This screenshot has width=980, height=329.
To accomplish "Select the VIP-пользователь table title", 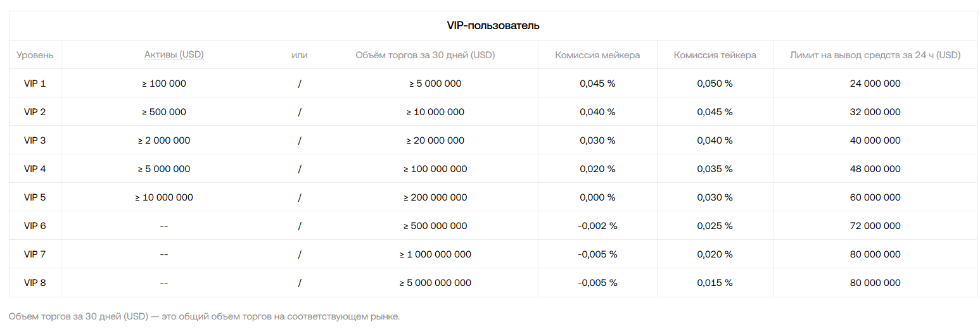I will 493,26.
